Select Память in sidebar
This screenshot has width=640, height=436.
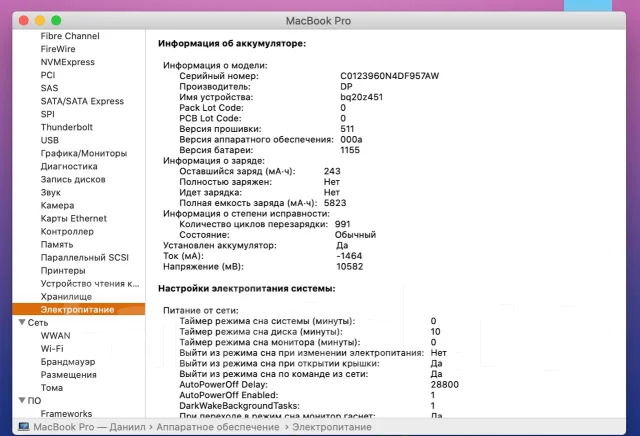57,245
